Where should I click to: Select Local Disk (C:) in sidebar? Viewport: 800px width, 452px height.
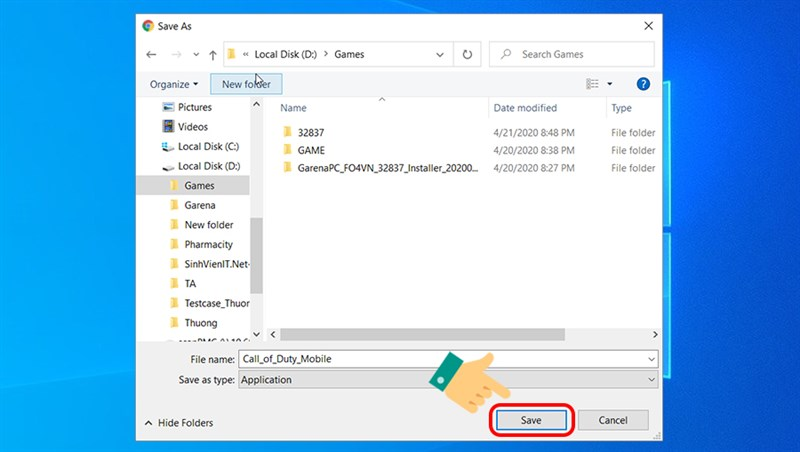pyautogui.click(x=209, y=146)
